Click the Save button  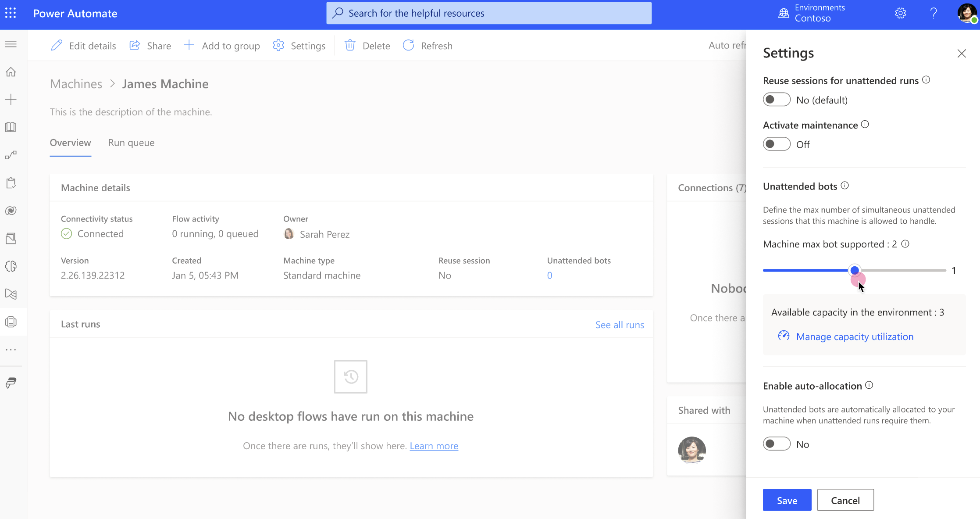787,500
